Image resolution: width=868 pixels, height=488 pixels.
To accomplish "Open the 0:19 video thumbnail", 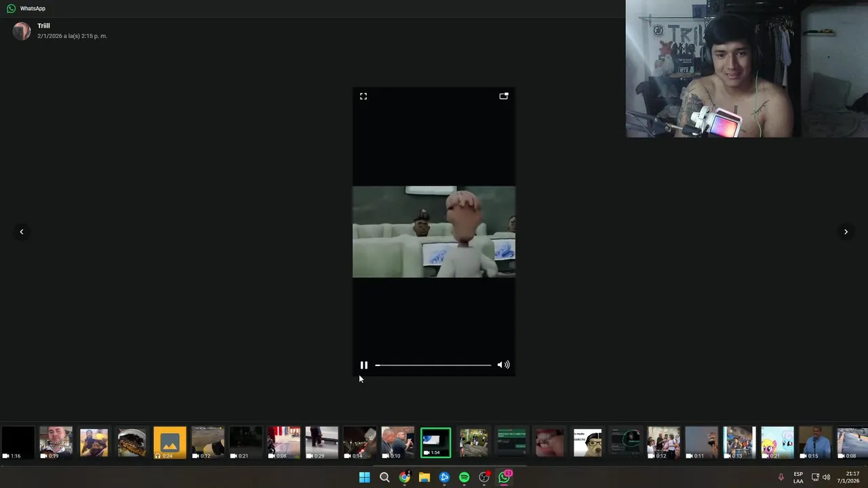I will pos(56,443).
